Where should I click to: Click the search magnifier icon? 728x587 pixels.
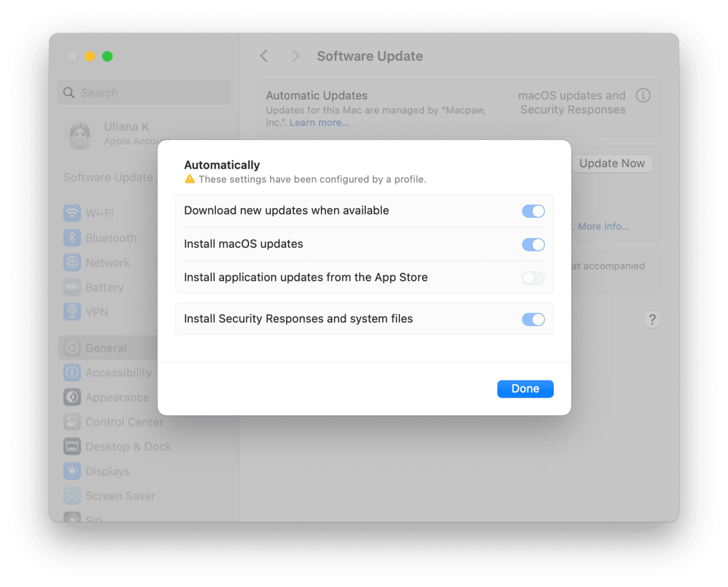69,93
